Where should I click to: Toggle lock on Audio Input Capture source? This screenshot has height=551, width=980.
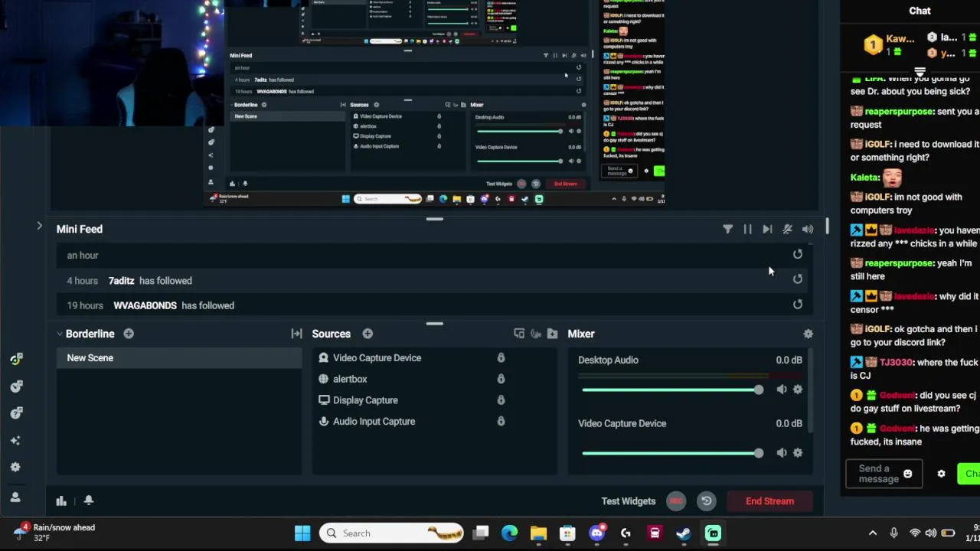pyautogui.click(x=501, y=422)
